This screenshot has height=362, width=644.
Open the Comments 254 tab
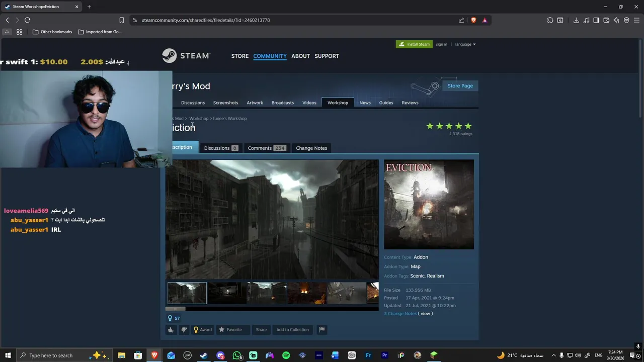[267, 148]
